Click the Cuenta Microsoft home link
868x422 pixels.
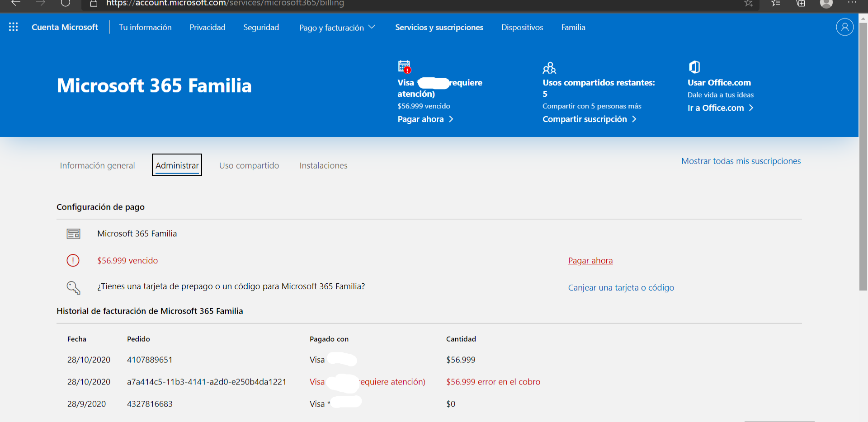[65, 28]
